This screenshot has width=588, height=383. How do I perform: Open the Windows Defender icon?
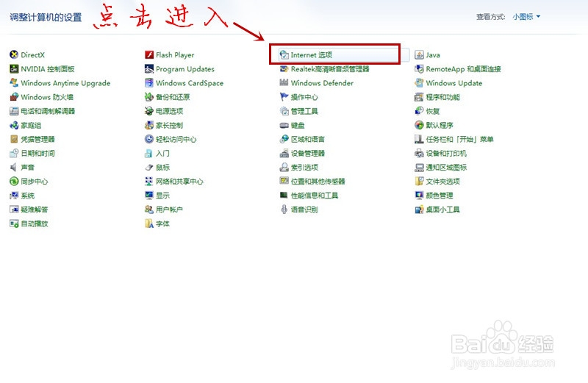(x=284, y=83)
